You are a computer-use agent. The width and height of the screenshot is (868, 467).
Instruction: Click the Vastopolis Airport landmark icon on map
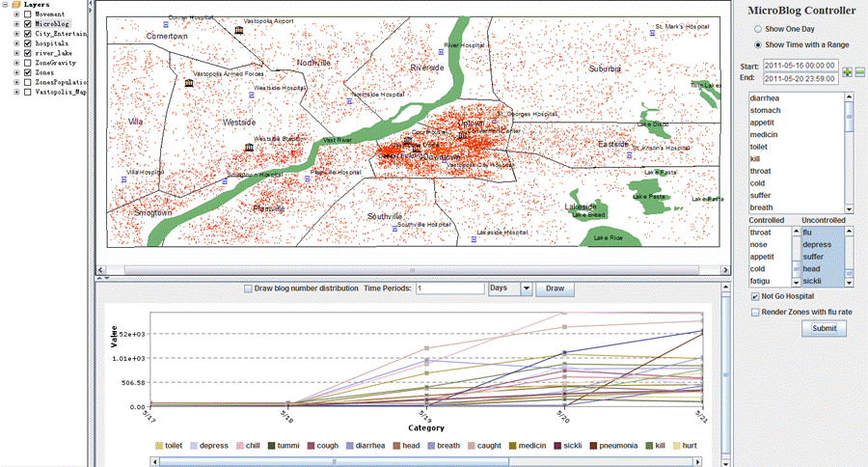[x=238, y=30]
